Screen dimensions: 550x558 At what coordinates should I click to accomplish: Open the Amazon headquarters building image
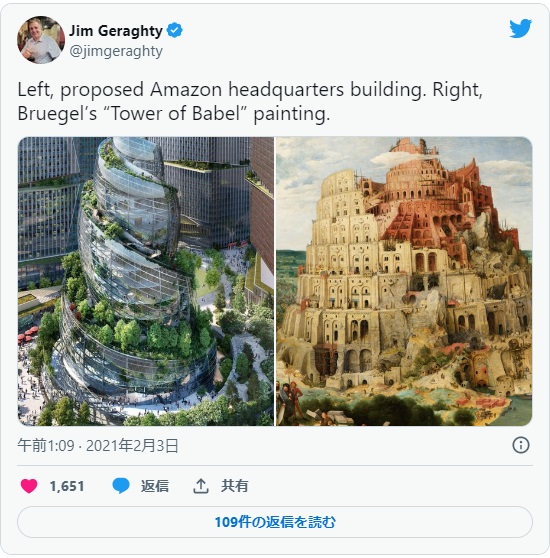146,281
